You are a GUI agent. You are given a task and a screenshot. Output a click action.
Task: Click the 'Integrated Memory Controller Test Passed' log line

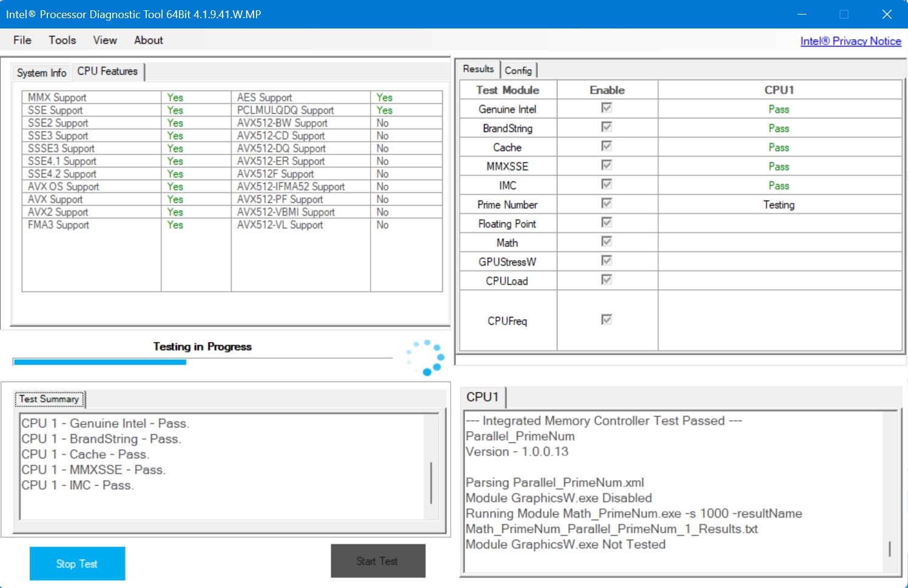click(604, 421)
